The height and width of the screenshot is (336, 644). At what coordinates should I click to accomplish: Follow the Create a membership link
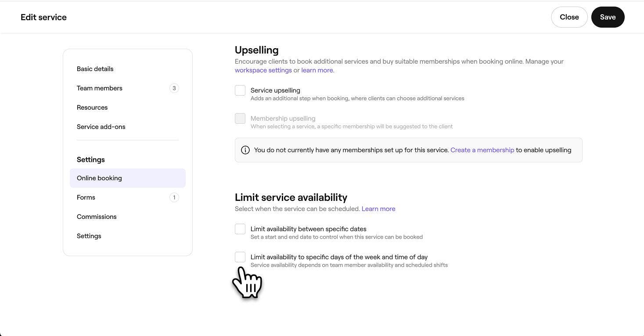pyautogui.click(x=482, y=150)
